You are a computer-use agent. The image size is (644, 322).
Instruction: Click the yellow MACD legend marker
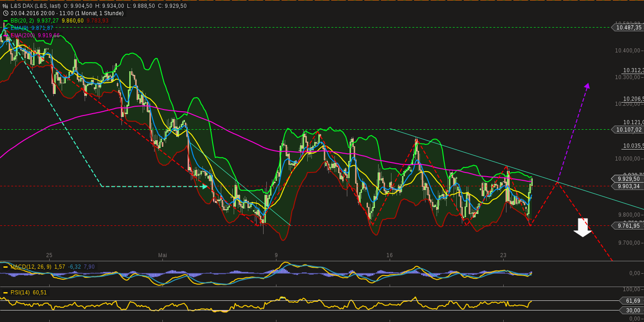6,267
